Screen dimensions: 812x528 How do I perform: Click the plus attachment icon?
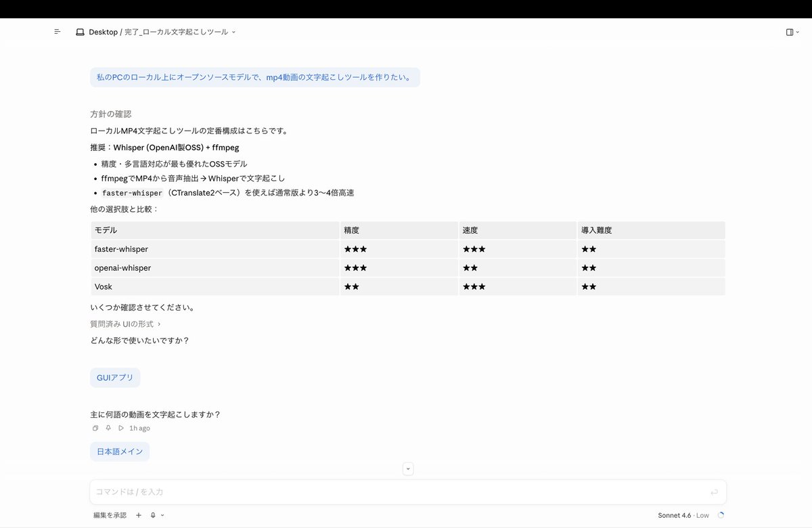click(x=139, y=515)
